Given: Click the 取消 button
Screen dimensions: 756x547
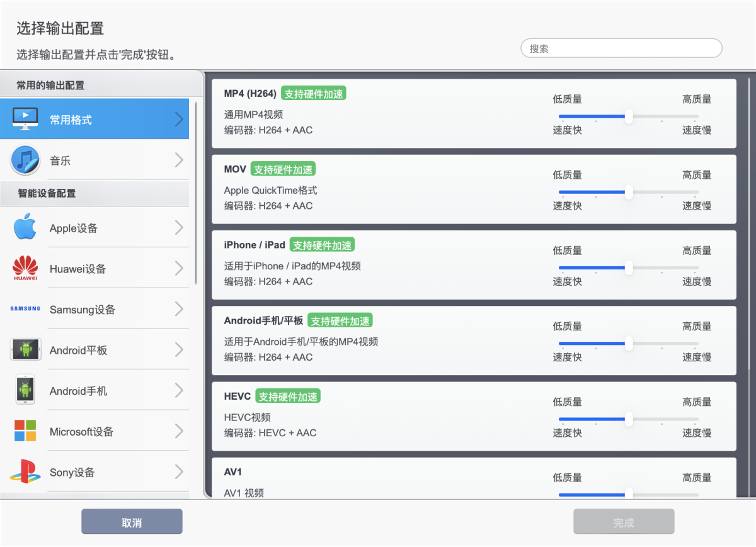Looking at the screenshot, I should coord(132,522).
